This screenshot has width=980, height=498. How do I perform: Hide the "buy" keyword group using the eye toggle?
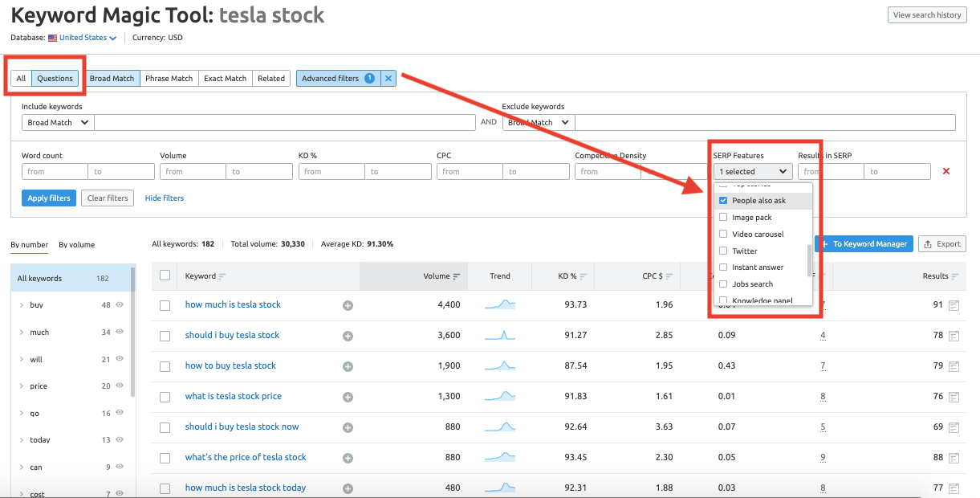[119, 305]
